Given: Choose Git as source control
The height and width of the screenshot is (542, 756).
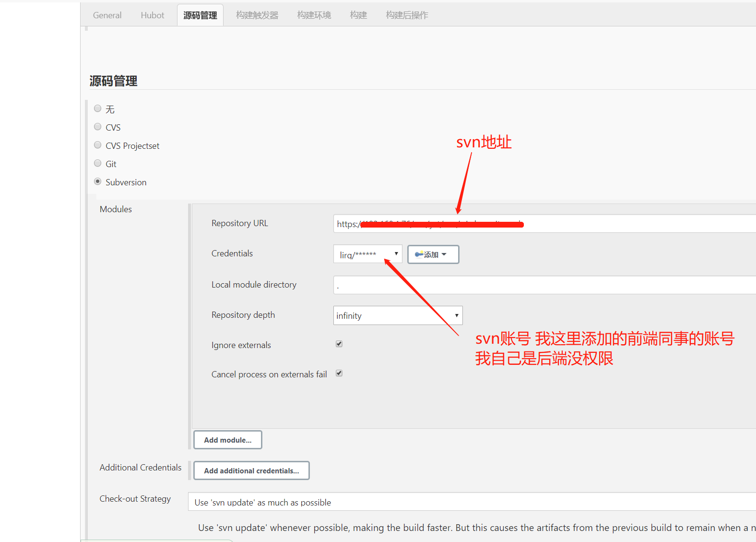Looking at the screenshot, I should [98, 163].
